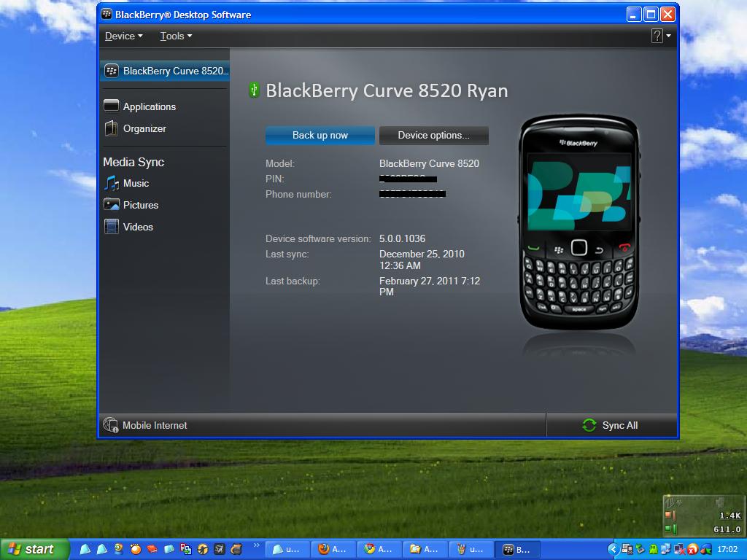747x560 pixels.
Task: Expand the quick launch chevron in taskbar
Action: pyautogui.click(x=257, y=545)
